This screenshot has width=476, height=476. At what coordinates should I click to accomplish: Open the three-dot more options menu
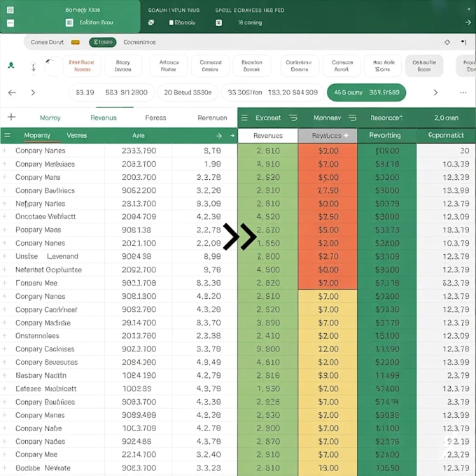point(463,92)
